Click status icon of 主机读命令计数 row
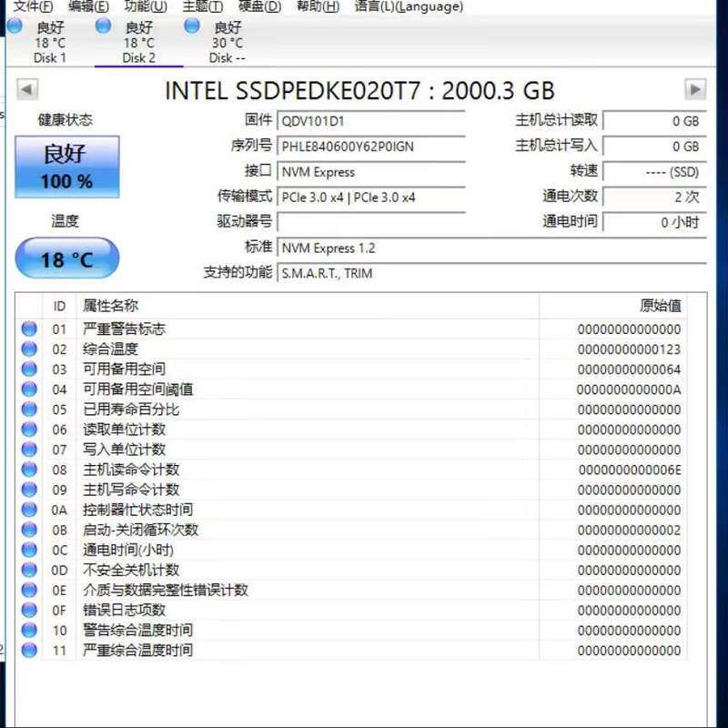728x728 pixels. tap(29, 470)
